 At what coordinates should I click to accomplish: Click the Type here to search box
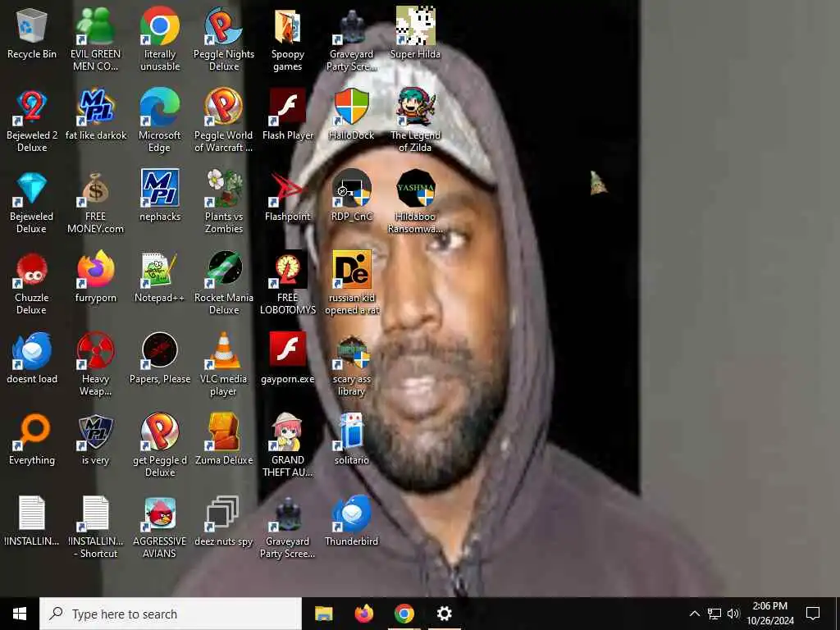(171, 614)
